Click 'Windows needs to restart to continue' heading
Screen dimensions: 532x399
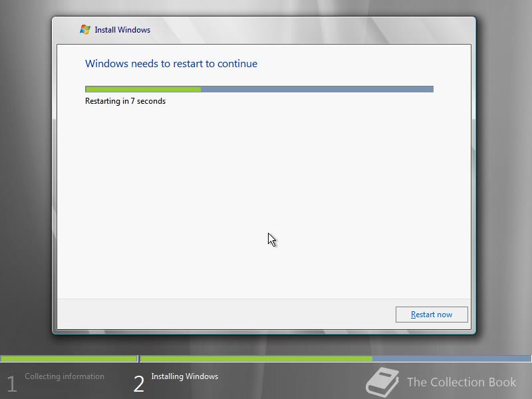point(171,64)
